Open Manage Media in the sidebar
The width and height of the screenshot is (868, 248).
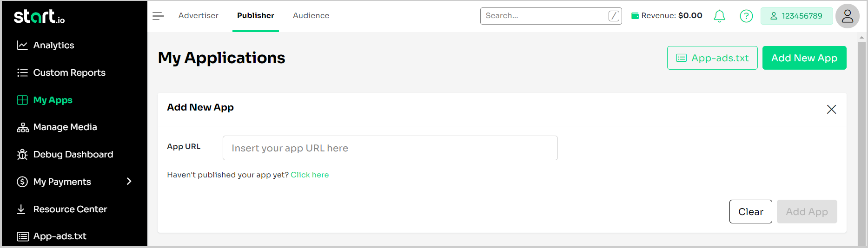point(65,127)
